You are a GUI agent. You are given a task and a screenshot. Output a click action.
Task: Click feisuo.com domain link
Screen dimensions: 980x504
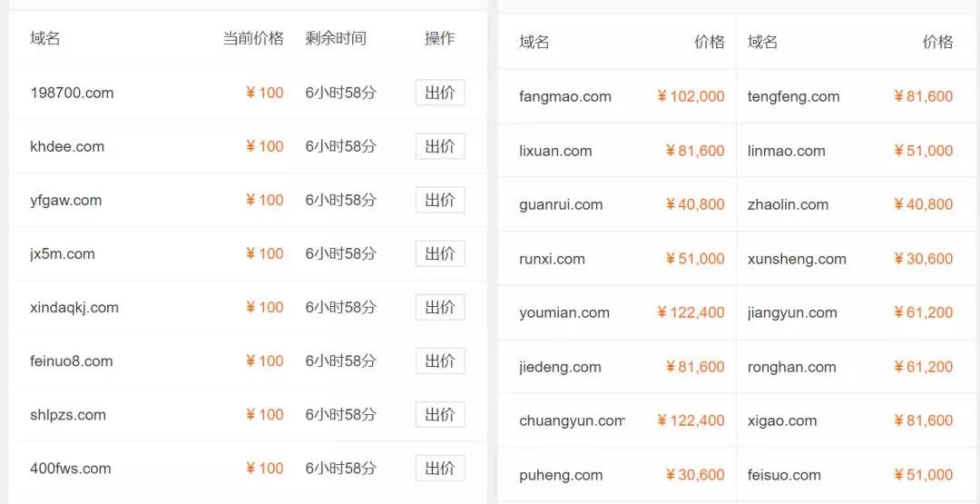[784, 475]
